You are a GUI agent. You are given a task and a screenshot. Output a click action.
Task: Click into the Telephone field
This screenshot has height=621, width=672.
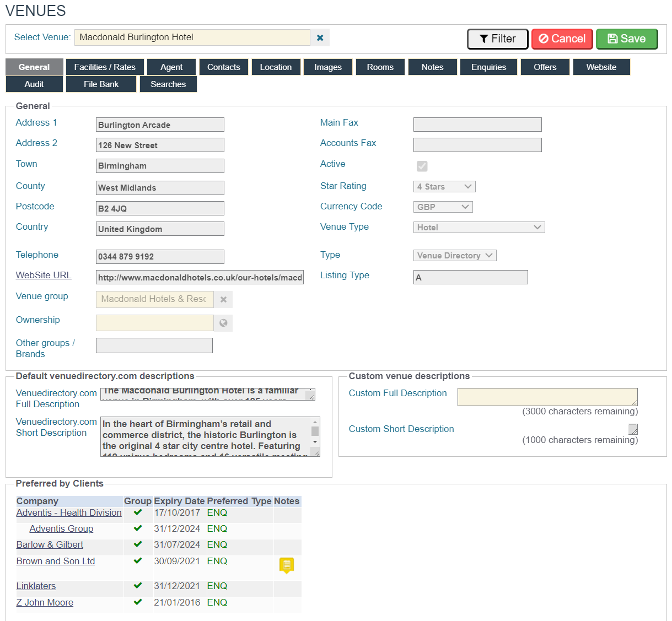click(x=160, y=257)
